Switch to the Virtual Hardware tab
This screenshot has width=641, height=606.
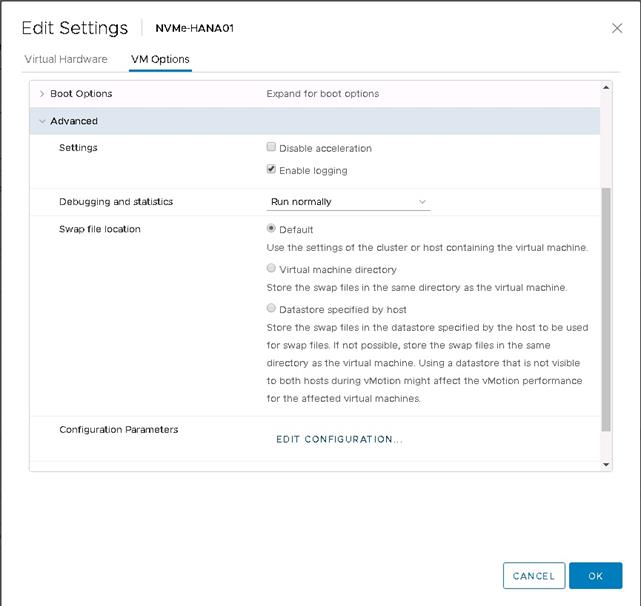click(66, 59)
